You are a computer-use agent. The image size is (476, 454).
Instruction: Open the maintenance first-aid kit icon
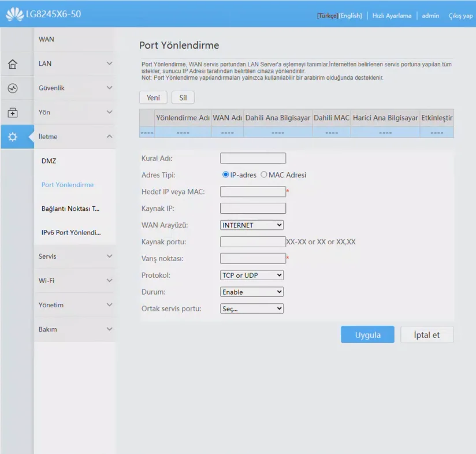click(x=13, y=113)
